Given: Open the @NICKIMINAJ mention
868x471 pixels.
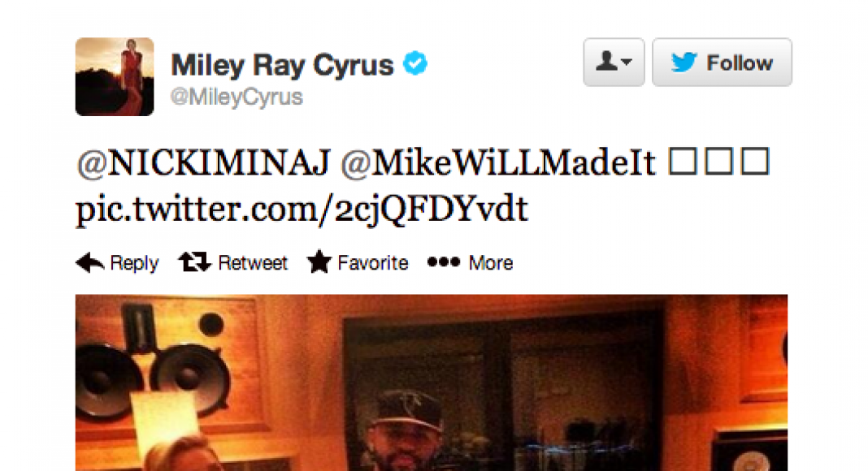Looking at the screenshot, I should [203, 163].
